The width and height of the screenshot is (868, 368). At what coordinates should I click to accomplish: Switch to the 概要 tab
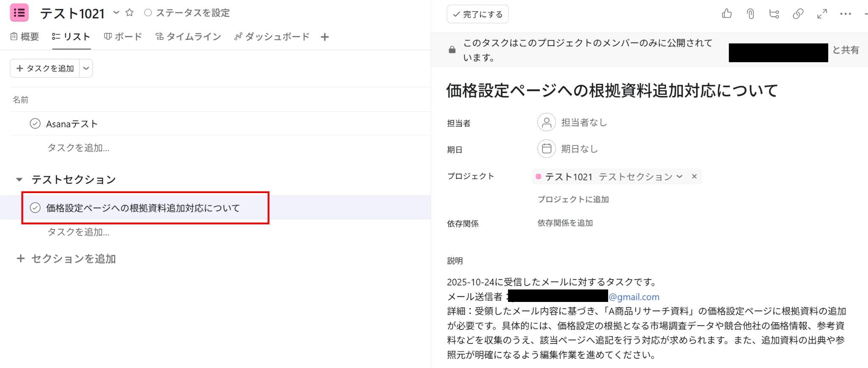25,37
